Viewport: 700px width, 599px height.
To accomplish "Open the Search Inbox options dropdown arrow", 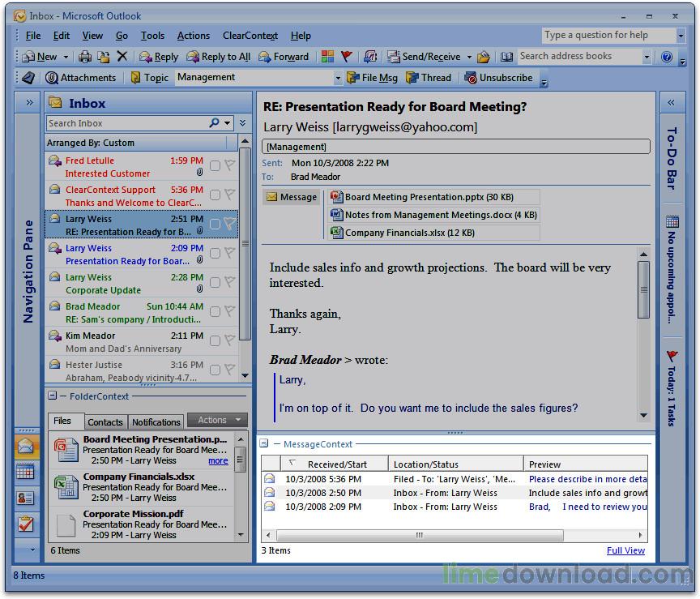I will point(227,123).
